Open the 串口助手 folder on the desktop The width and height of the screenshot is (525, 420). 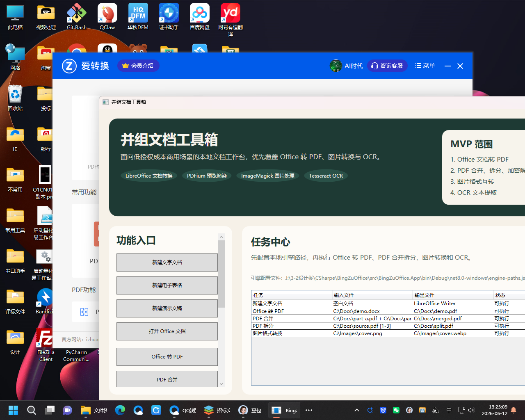pos(15,260)
